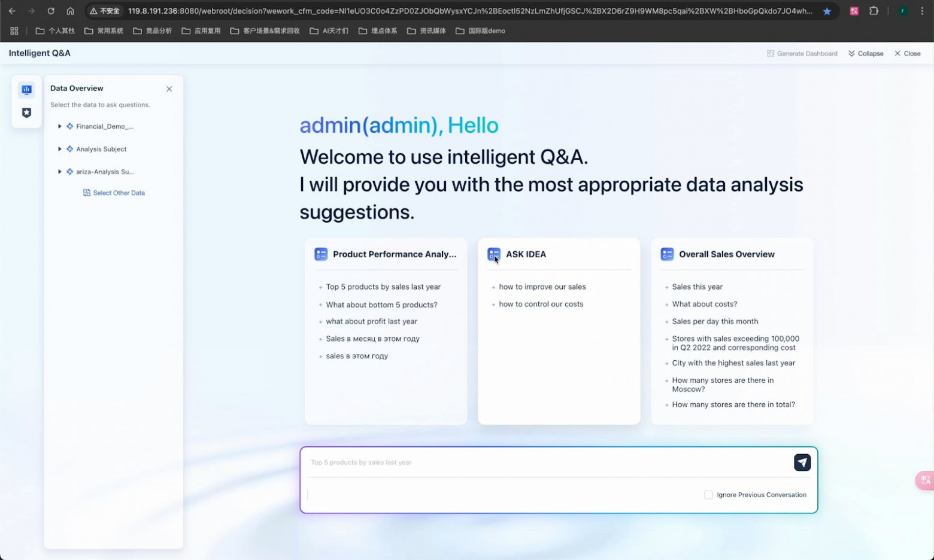Click the ariza-Analysis diamond icon
The width and height of the screenshot is (934, 560).
point(69,172)
